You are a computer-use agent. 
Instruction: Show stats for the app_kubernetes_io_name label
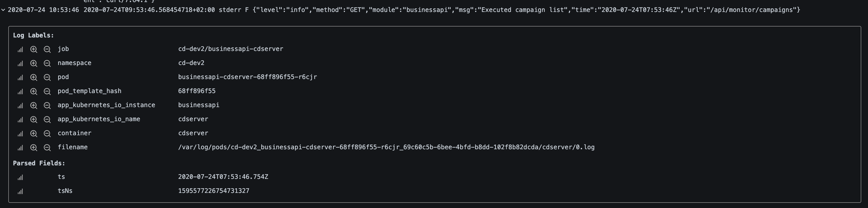[x=20, y=119]
